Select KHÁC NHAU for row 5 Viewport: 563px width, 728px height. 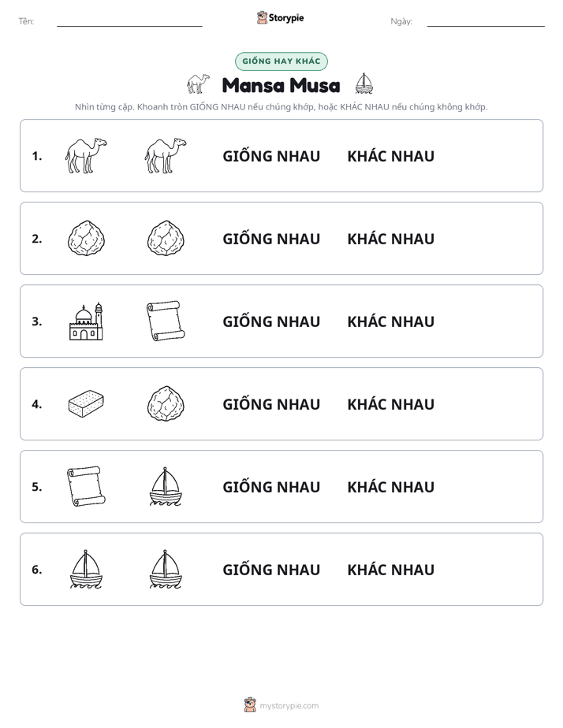(x=390, y=487)
